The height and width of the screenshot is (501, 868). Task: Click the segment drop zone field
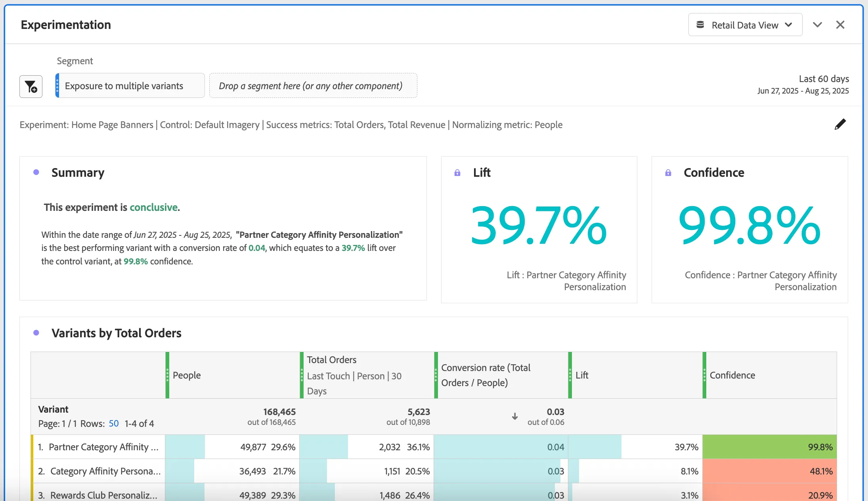coord(313,86)
